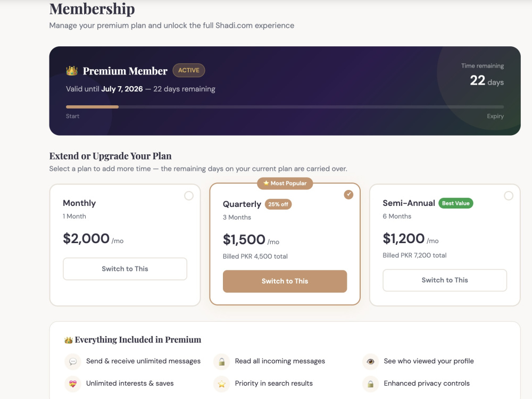Viewport: 532px width, 399px height.
Task: Click the heart icon for unlimited interests
Action: pos(72,384)
